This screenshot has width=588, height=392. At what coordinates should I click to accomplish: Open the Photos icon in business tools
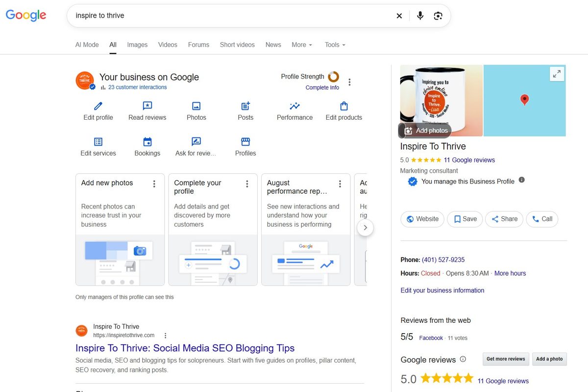[196, 106]
